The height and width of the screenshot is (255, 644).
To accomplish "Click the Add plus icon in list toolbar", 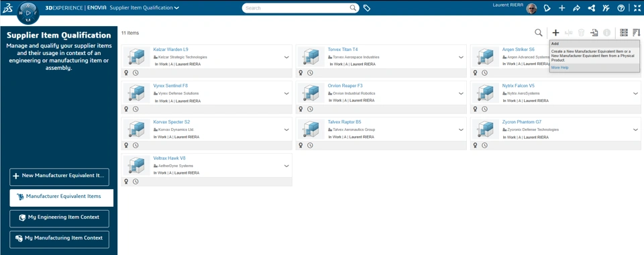I will pos(555,33).
